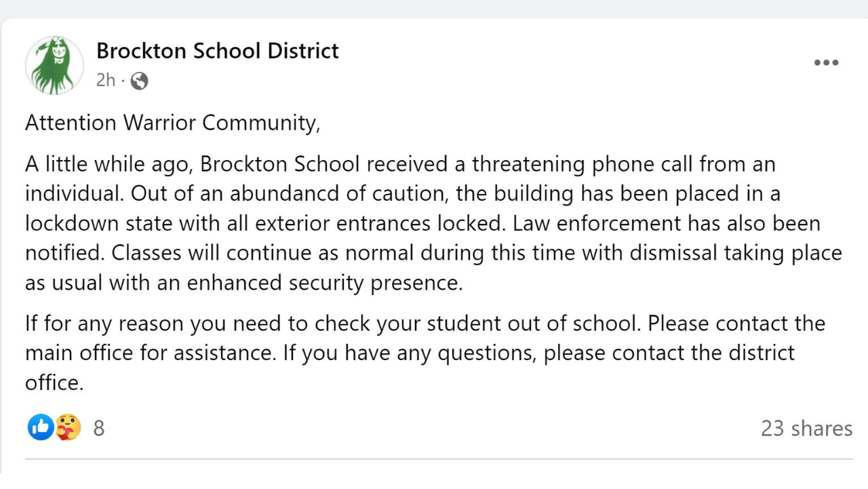The width and height of the screenshot is (868, 489).
Task: Open the "23 shares" list
Action: (806, 429)
